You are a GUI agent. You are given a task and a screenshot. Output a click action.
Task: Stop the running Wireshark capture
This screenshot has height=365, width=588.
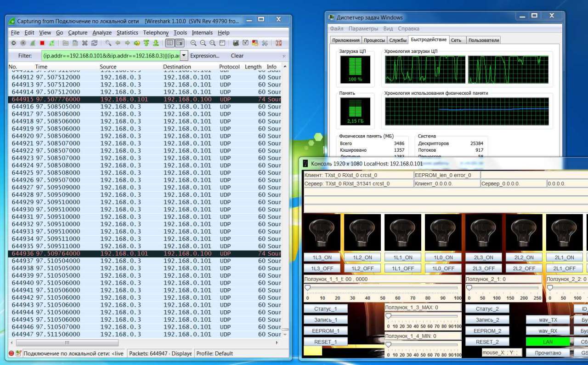pyautogui.click(x=42, y=43)
